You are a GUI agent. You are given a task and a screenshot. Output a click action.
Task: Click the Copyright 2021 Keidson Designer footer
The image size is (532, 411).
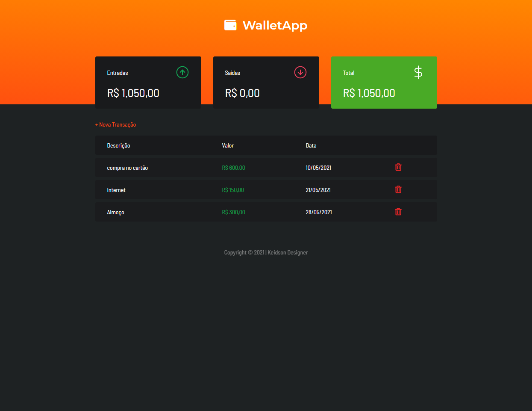click(266, 252)
